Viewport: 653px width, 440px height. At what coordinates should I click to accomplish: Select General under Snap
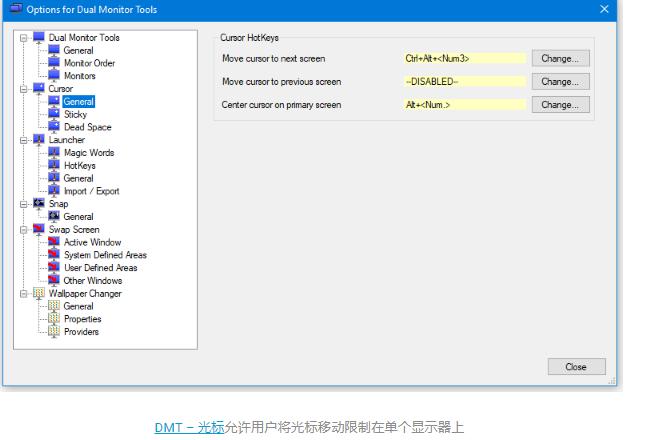click(78, 217)
